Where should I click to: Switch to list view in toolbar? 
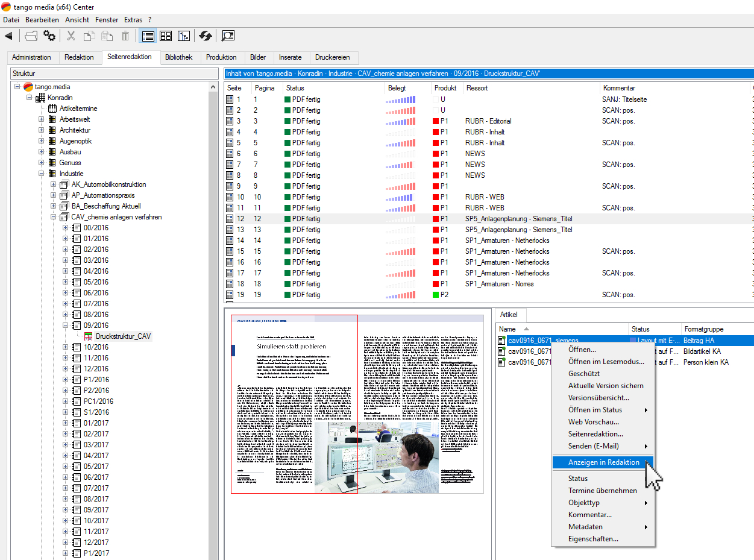click(148, 36)
